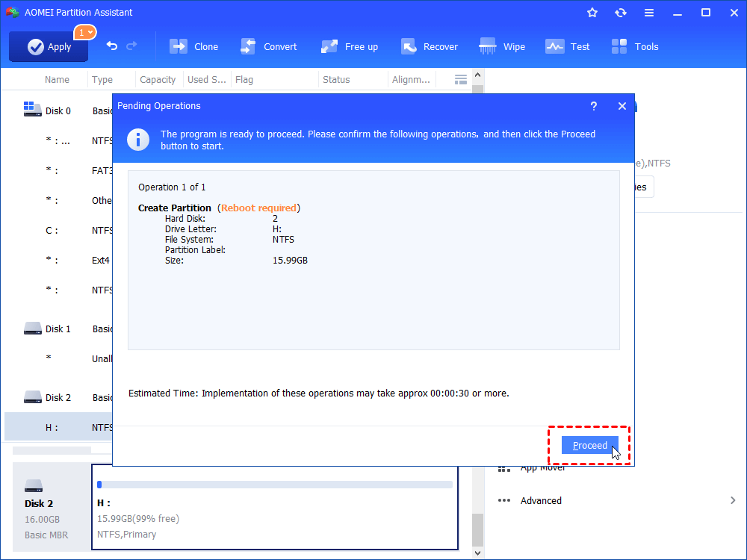The height and width of the screenshot is (560, 747).
Task: Click the scroll up arrow of disk list
Action: pyautogui.click(x=477, y=75)
